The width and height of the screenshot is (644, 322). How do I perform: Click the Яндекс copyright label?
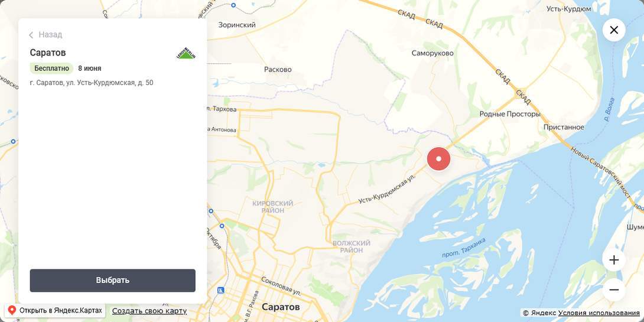pos(539,313)
